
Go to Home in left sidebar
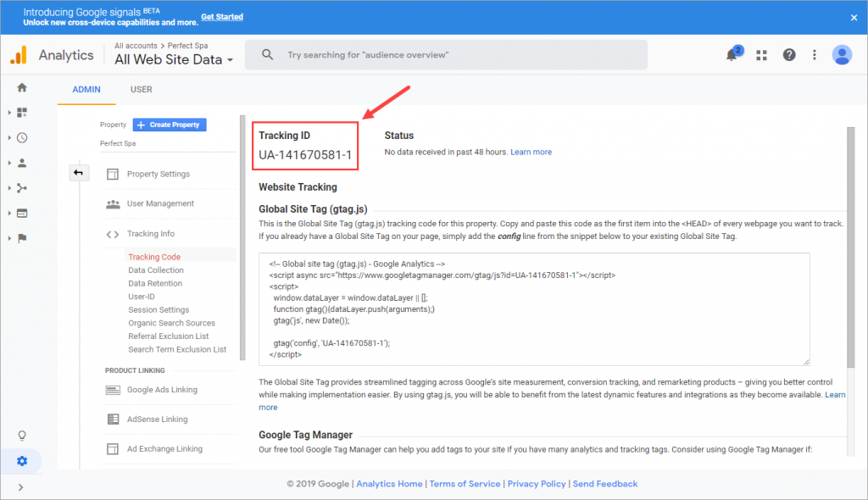(x=22, y=87)
